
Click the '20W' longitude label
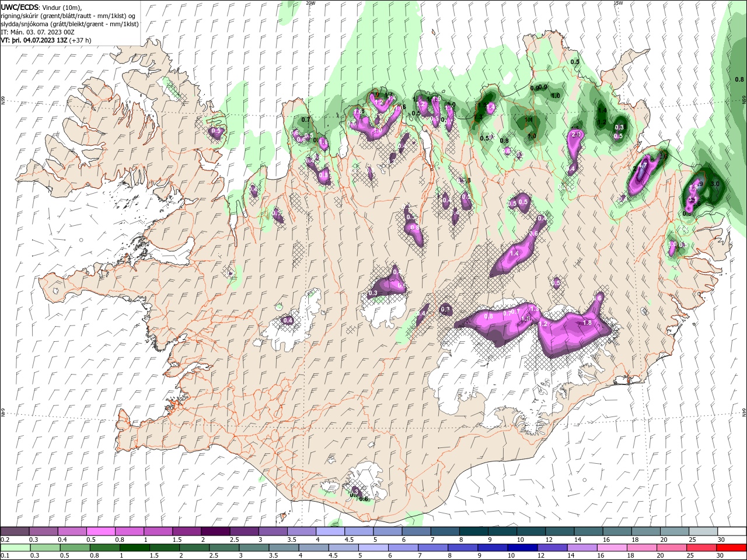(310, 3)
